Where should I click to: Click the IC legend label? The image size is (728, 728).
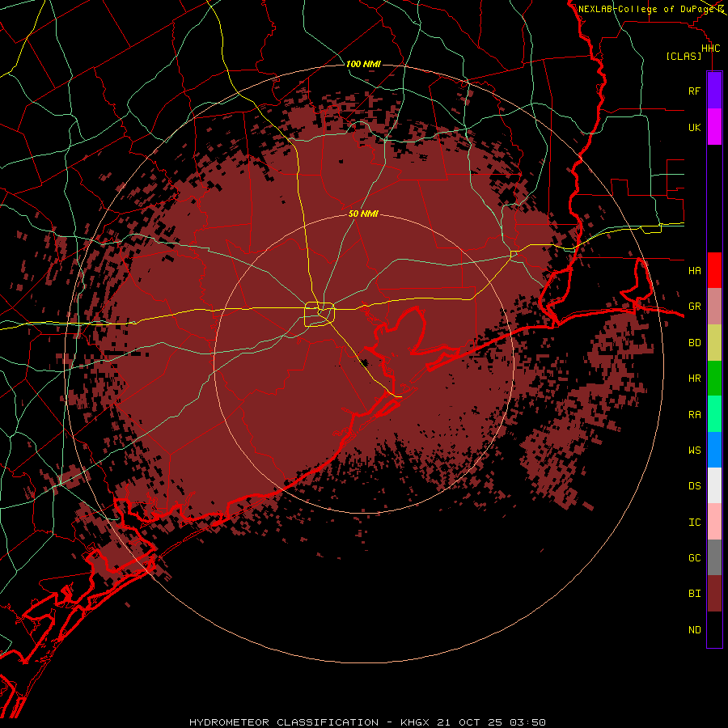[x=694, y=522]
